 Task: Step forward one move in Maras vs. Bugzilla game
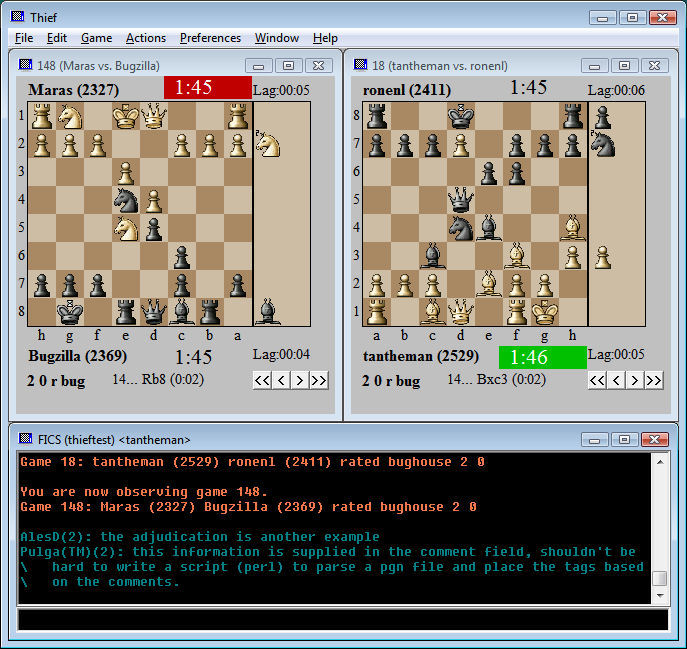[x=300, y=380]
